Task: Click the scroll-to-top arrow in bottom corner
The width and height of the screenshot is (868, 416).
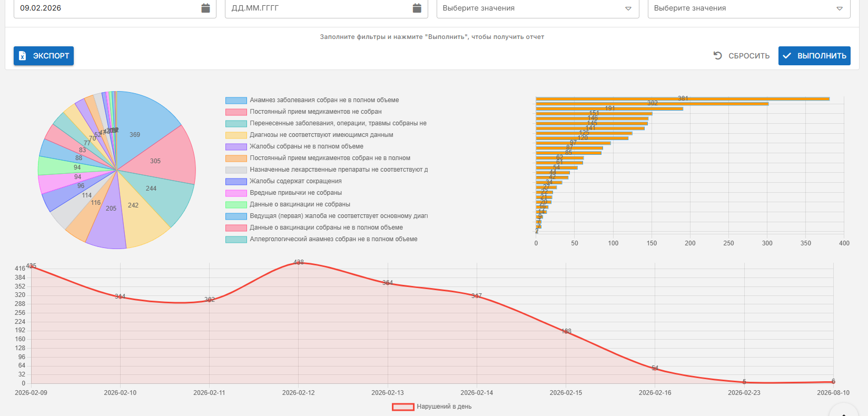Action: (844, 411)
